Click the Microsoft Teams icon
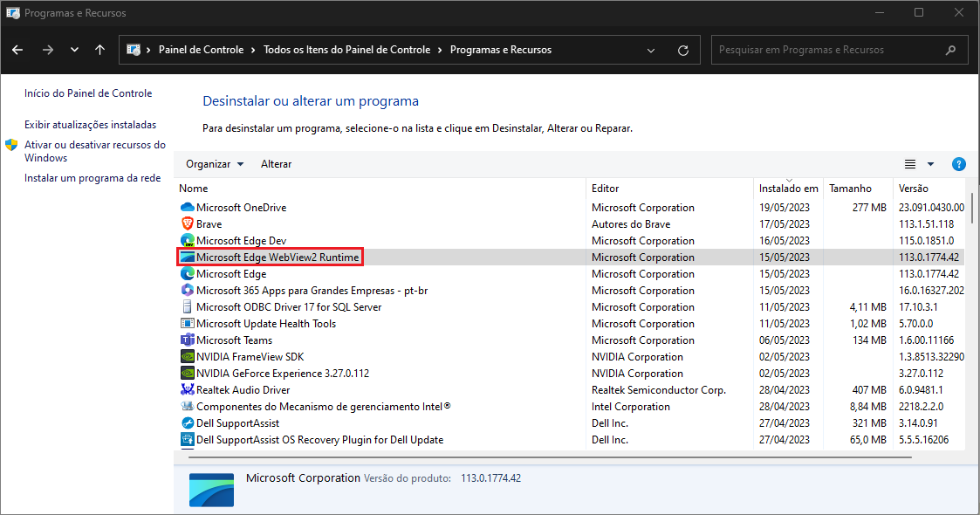Image resolution: width=980 pixels, height=515 pixels. [187, 340]
